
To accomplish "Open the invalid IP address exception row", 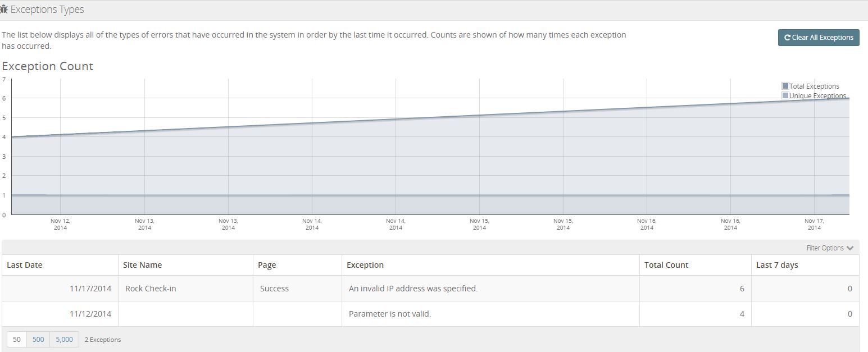I will coord(413,289).
